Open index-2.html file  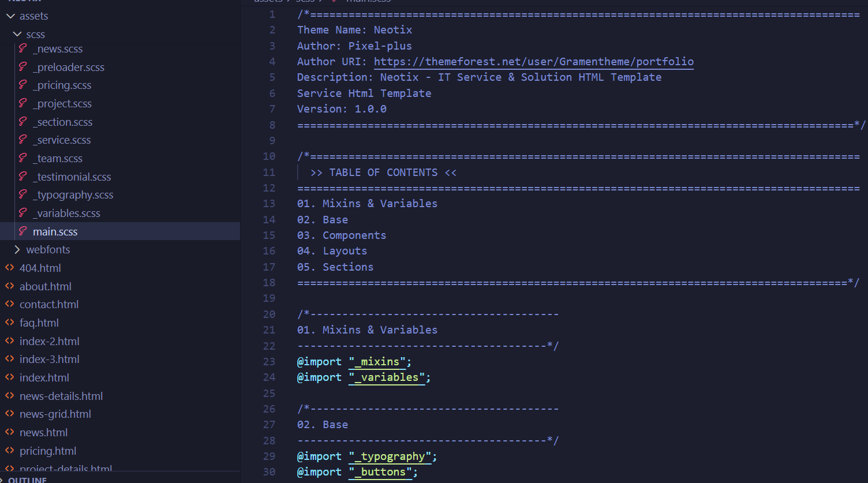50,342
